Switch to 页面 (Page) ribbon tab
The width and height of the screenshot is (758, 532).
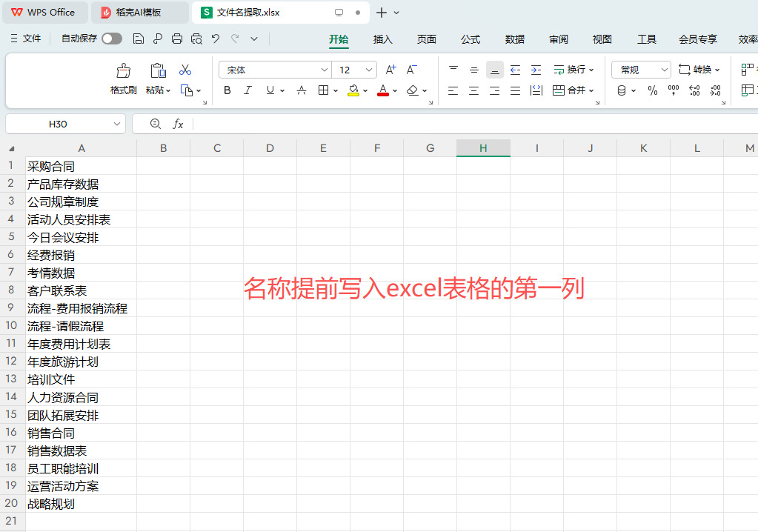(426, 39)
